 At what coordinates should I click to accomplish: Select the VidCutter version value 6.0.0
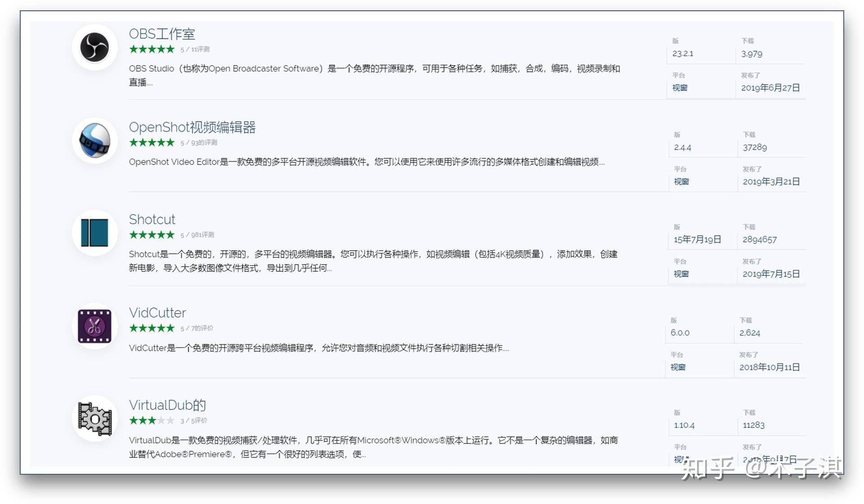point(679,333)
